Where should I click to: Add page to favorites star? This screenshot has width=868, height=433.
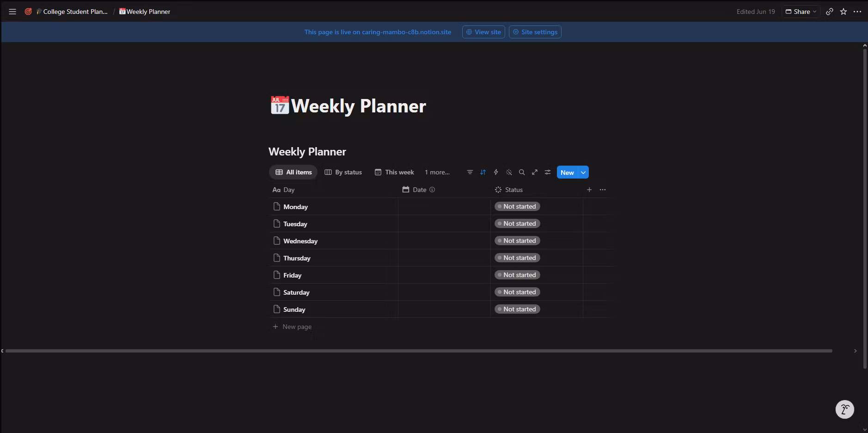[x=844, y=12]
